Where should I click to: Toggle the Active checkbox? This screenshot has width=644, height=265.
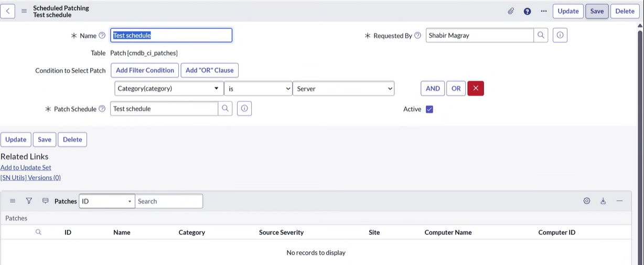click(x=430, y=109)
